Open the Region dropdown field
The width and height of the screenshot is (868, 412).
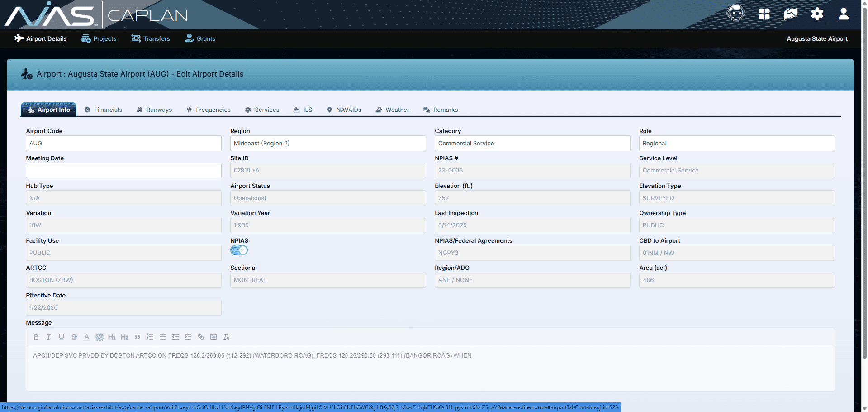point(327,144)
